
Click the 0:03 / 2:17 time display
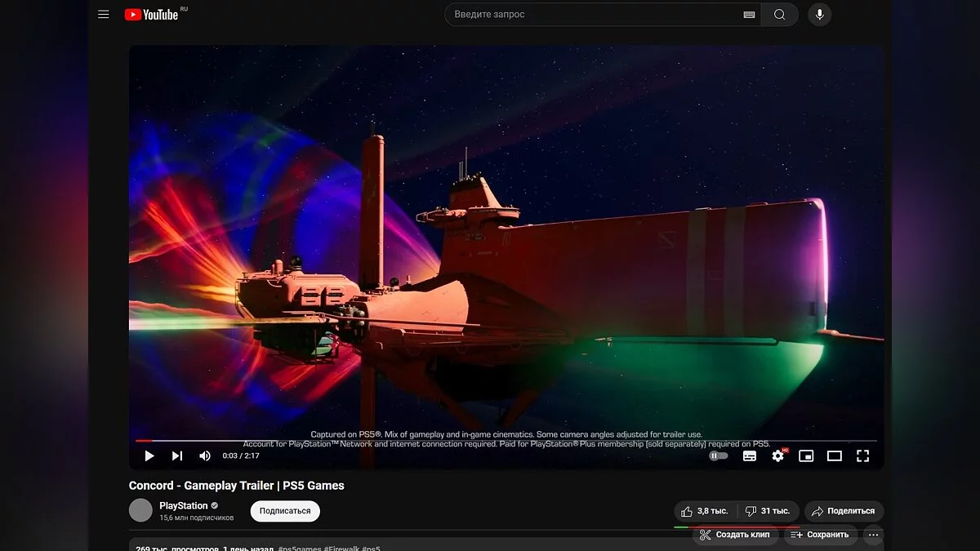pyautogui.click(x=241, y=455)
